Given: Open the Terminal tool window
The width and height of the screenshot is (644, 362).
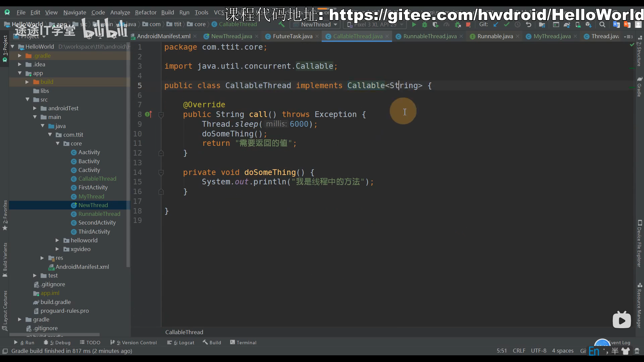Looking at the screenshot, I should tap(243, 343).
